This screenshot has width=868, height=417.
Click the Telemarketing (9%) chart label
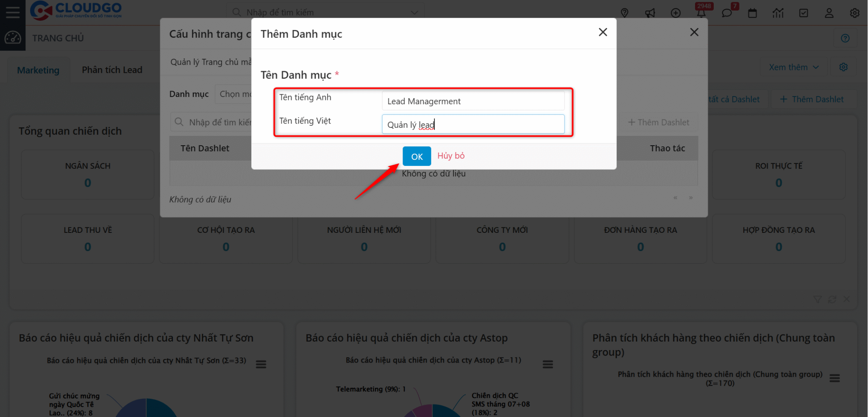tap(371, 389)
